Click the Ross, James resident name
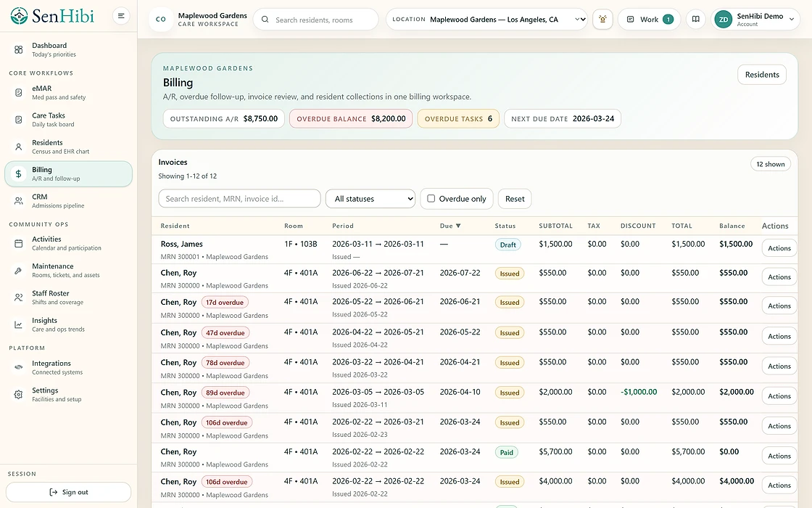The height and width of the screenshot is (508, 812). click(181, 244)
